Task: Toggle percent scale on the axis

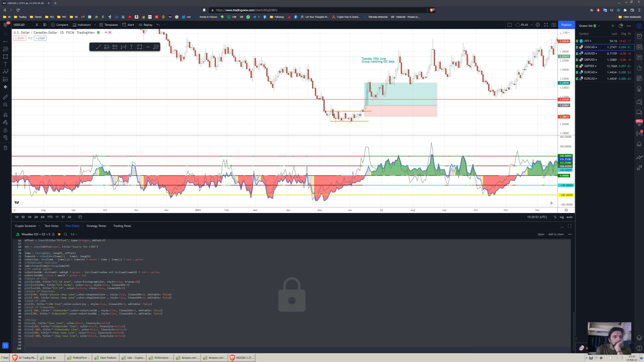Action: pos(555,217)
